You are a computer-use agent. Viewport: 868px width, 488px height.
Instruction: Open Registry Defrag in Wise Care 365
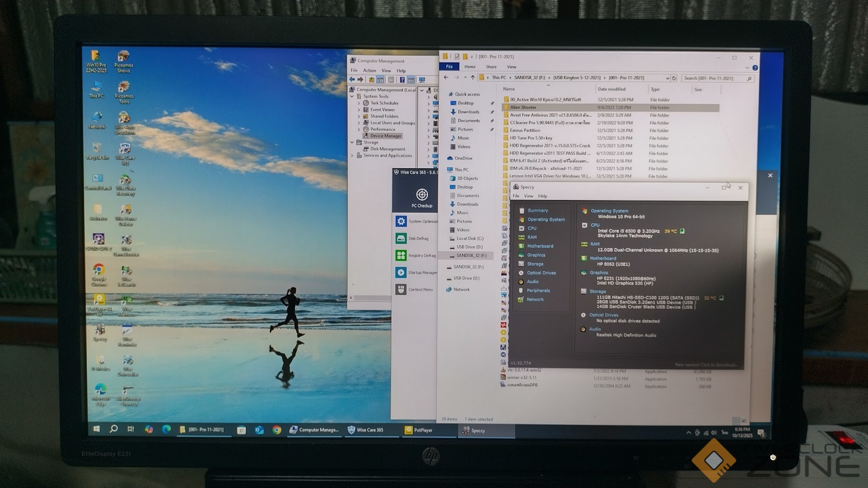(422, 255)
